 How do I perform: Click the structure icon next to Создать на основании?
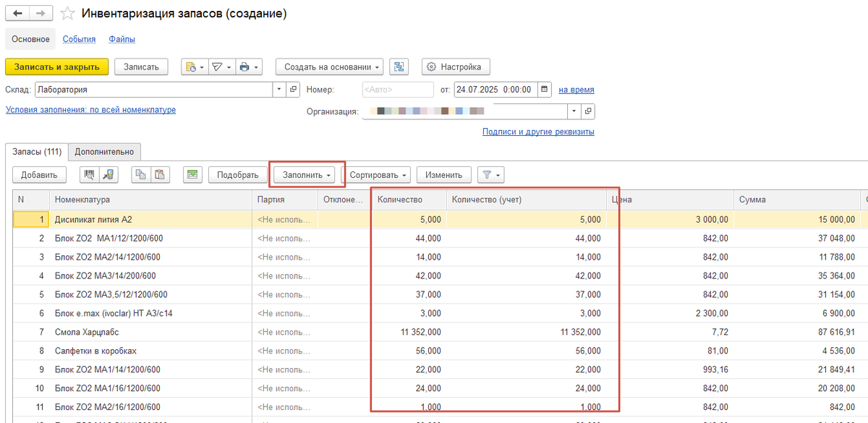click(x=399, y=67)
